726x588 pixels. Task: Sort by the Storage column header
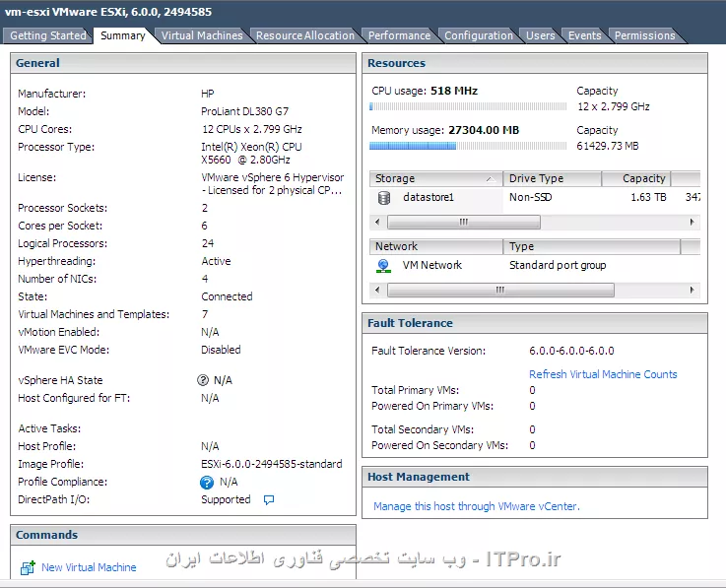435,179
